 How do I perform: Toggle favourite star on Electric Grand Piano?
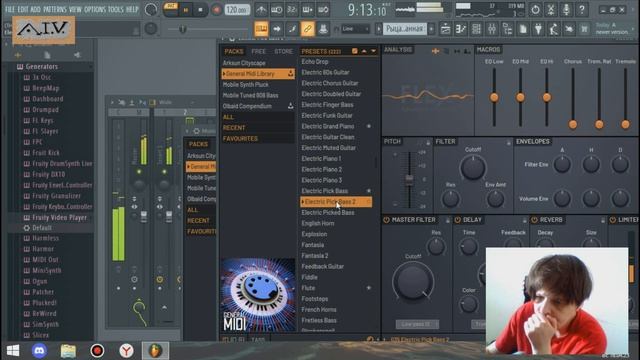[369, 126]
